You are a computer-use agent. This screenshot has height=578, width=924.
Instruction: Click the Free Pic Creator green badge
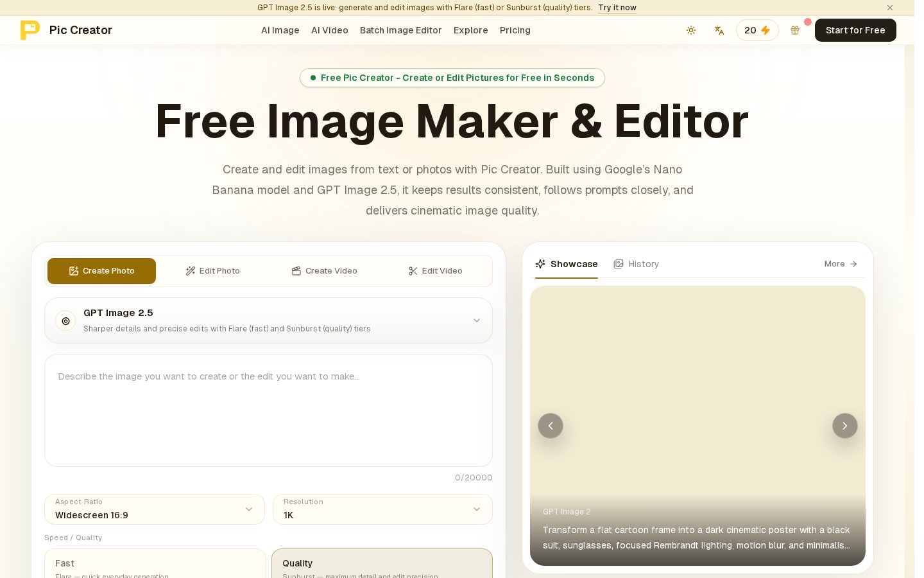452,78
